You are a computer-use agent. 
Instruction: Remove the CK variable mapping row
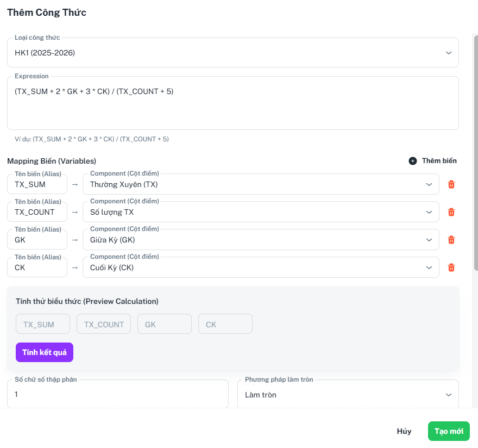tap(451, 267)
